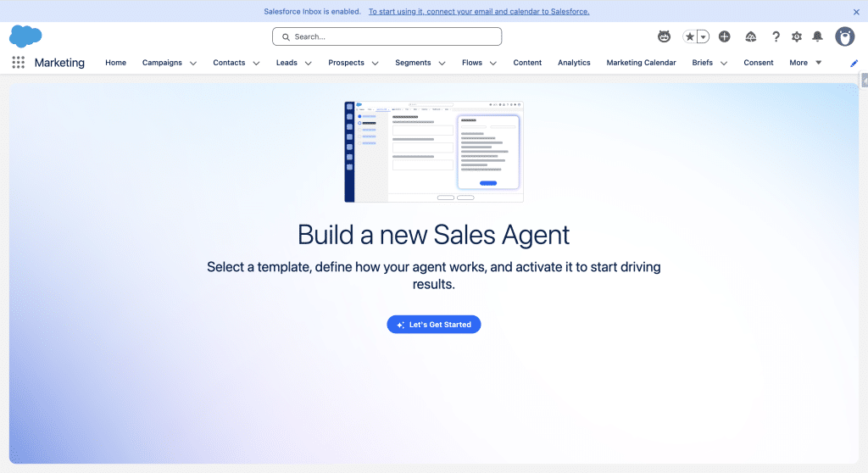This screenshot has width=868, height=473.
Task: Open the Favorites list dropdown arrow
Action: [x=703, y=36]
